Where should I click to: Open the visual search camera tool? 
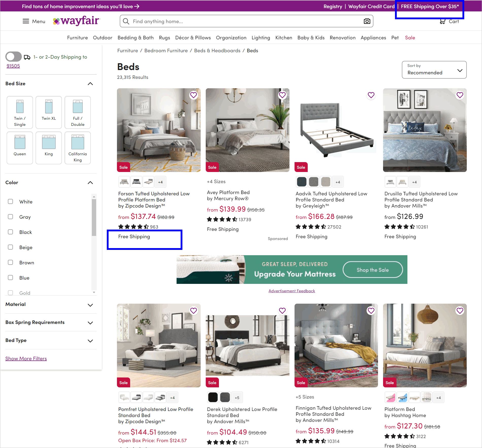click(367, 21)
